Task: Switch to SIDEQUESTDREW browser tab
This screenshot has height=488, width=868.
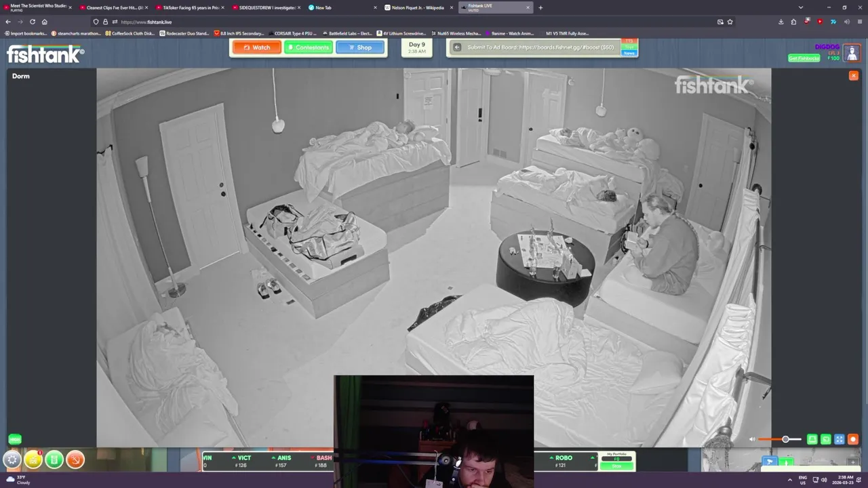Action: 266,7
